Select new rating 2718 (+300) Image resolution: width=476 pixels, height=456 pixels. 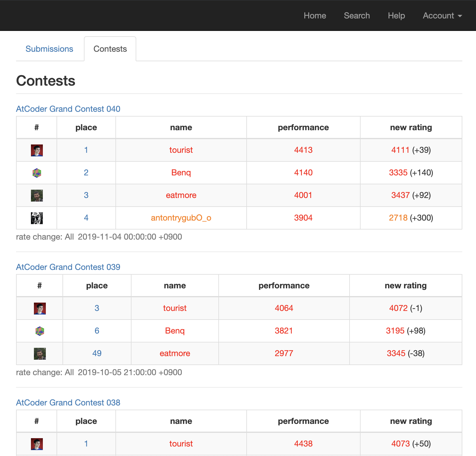tap(411, 218)
